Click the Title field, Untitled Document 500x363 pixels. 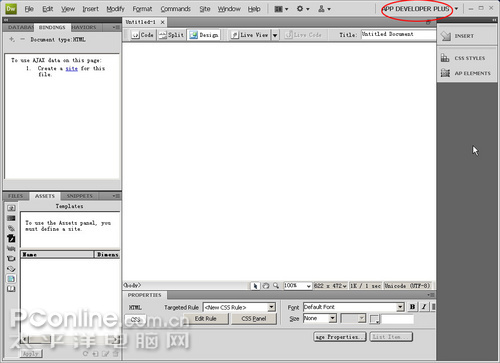[x=398, y=34]
